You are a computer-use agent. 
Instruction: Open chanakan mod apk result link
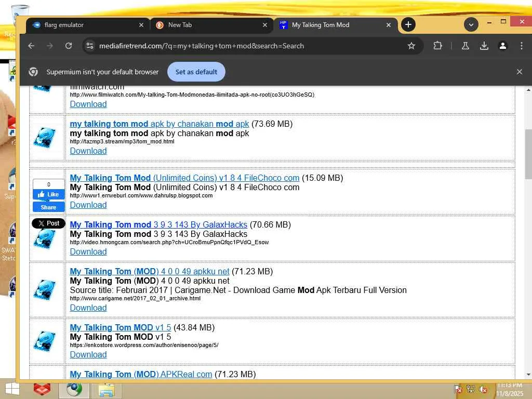coord(159,124)
